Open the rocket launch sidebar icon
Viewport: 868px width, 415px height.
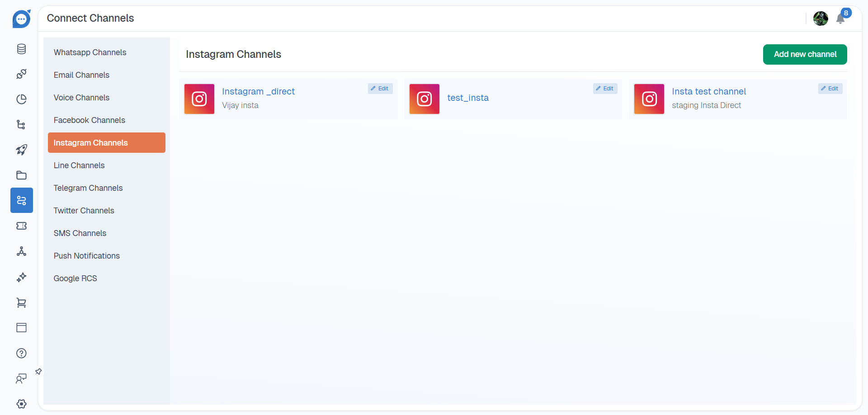21,150
